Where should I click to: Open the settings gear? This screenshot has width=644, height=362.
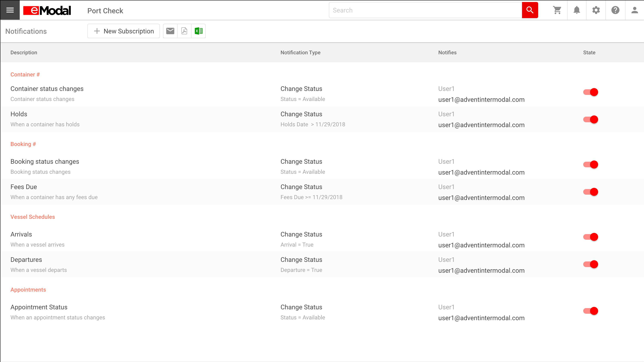tap(596, 10)
